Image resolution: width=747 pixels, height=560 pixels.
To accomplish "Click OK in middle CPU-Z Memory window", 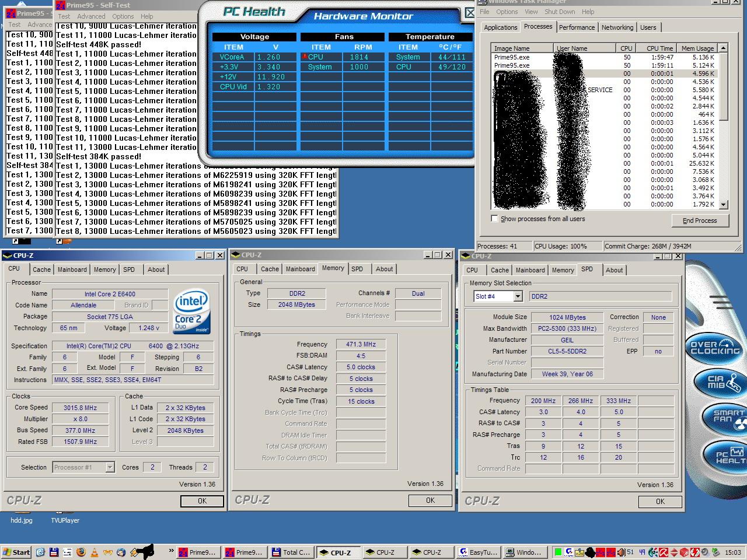I will (x=430, y=501).
